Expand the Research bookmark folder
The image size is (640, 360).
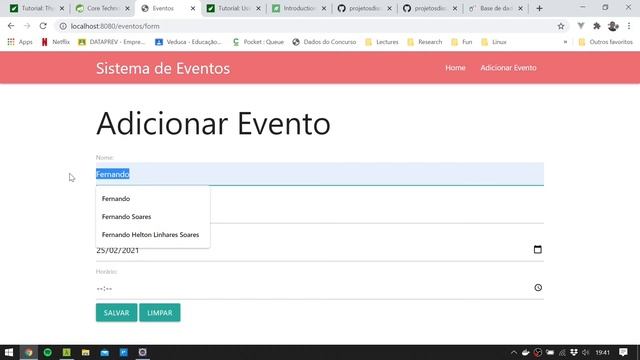coord(425,42)
